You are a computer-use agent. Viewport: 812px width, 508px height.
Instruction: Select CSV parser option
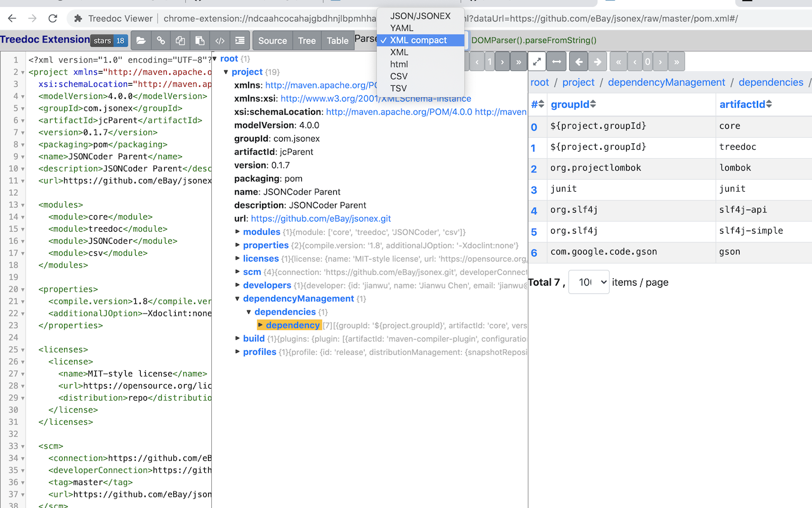pyautogui.click(x=420, y=76)
